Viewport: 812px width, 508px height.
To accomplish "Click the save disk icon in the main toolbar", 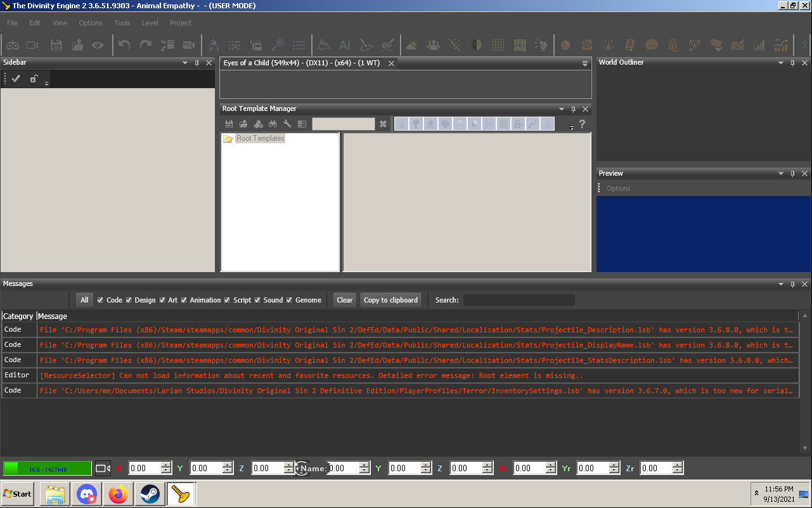I will pyautogui.click(x=56, y=45).
